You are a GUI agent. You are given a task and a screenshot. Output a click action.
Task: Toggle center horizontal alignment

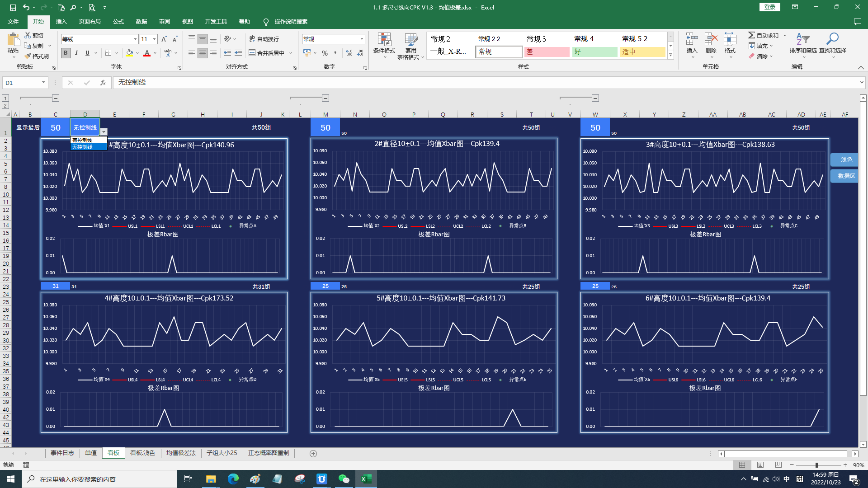(203, 53)
